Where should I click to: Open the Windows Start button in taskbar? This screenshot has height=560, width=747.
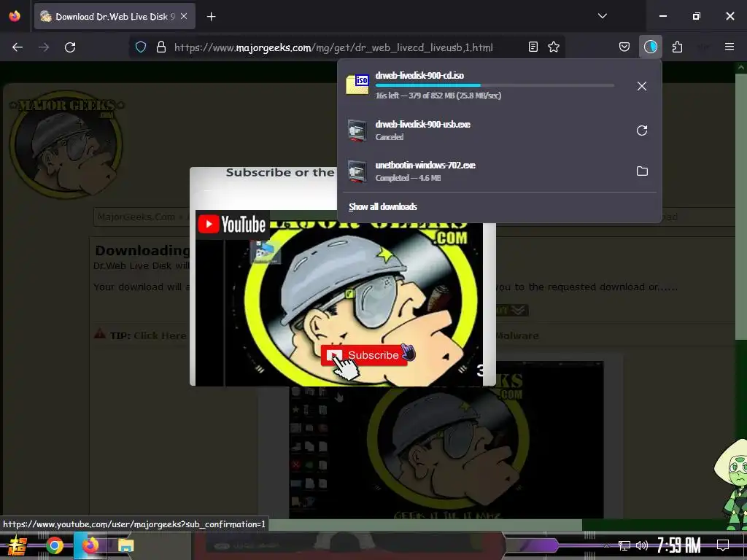point(18,545)
